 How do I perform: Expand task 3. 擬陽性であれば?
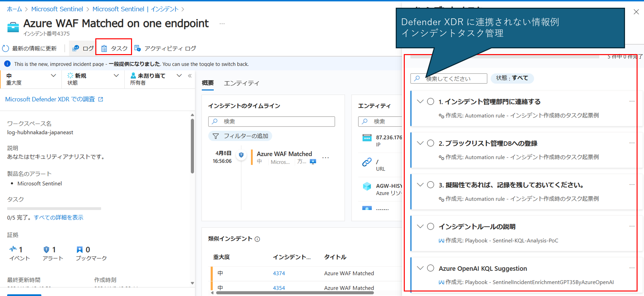[420, 185]
